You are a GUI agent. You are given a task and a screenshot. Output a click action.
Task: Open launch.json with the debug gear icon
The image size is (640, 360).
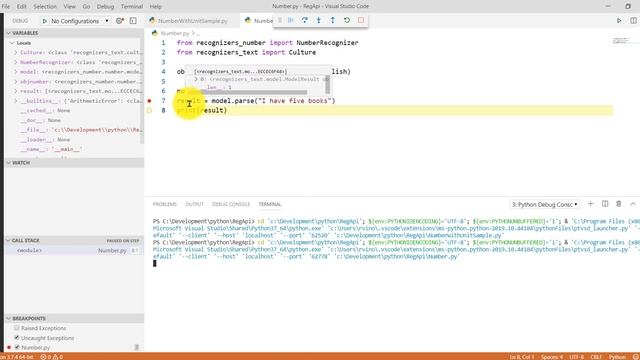click(120, 21)
